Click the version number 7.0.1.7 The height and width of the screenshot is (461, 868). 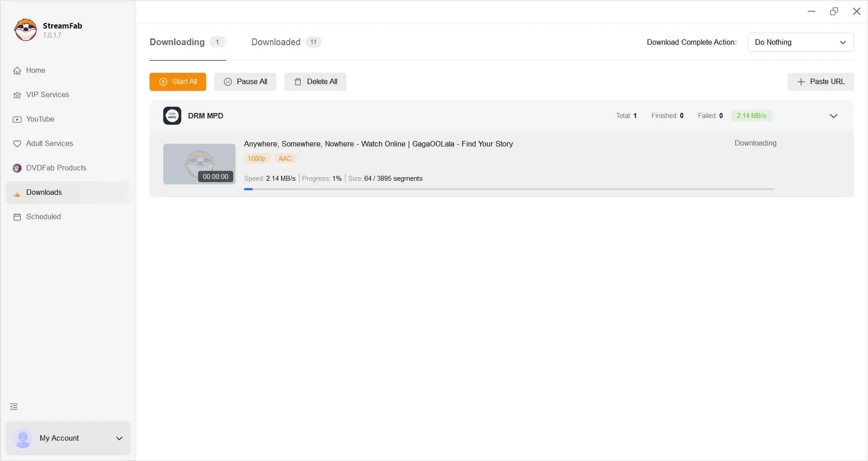point(52,35)
